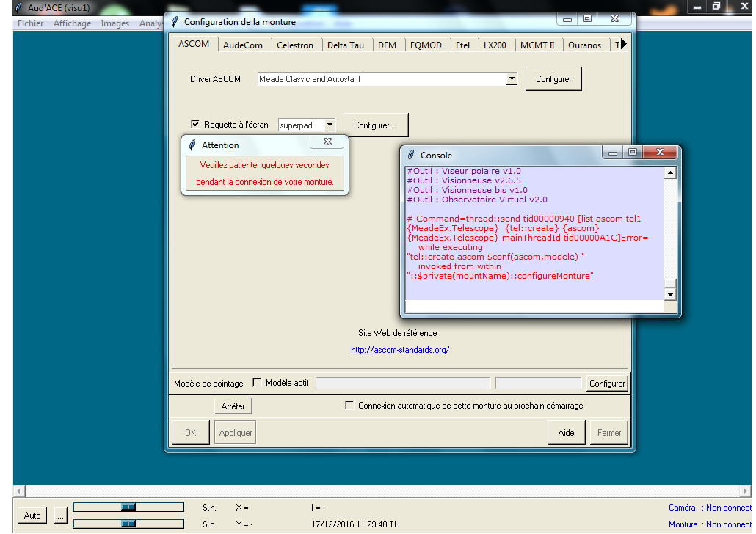Enable Connexion automatique au prochain démarrage
This screenshot has height=534, width=756.
349,405
